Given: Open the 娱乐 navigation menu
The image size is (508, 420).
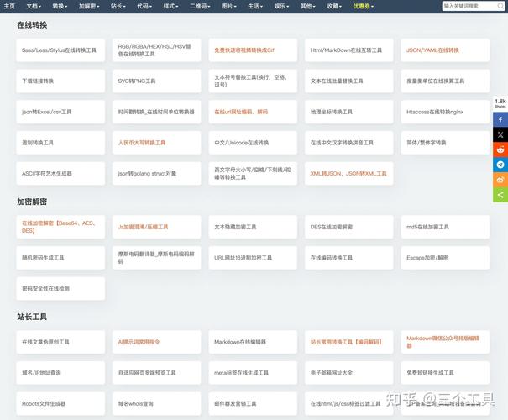Looking at the screenshot, I should (x=281, y=6).
